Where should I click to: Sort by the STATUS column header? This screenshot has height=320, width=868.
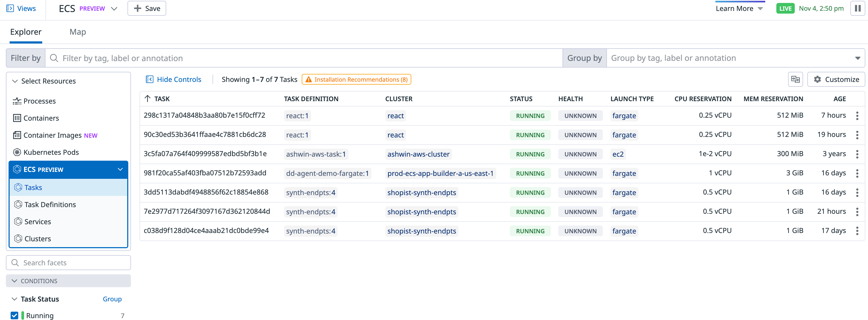pyautogui.click(x=521, y=99)
